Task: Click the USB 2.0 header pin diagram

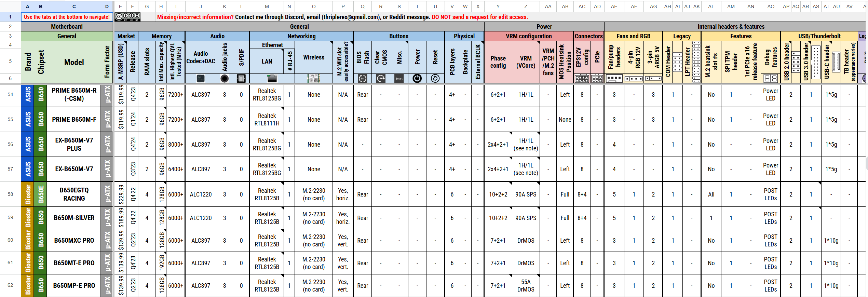Action: pyautogui.click(x=796, y=62)
